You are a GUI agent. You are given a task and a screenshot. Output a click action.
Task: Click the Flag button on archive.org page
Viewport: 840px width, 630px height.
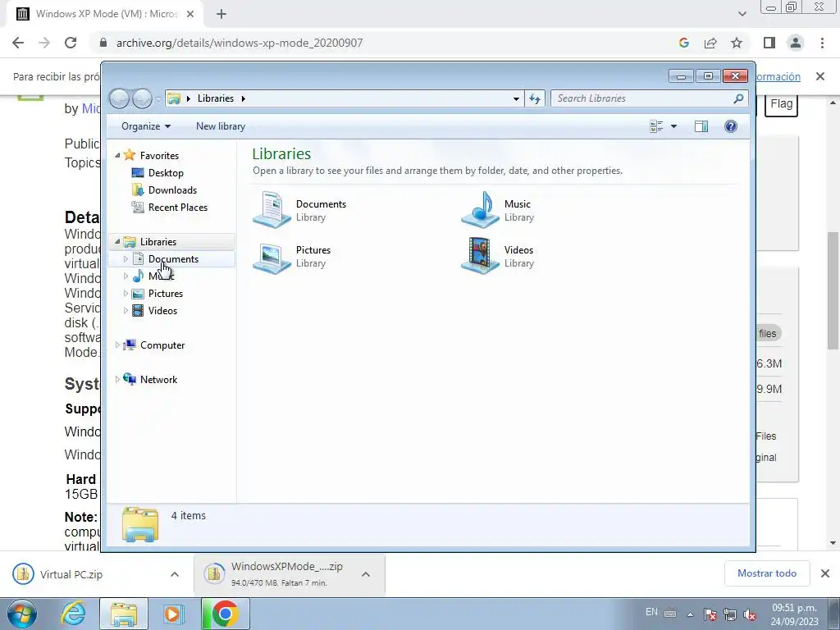781,104
